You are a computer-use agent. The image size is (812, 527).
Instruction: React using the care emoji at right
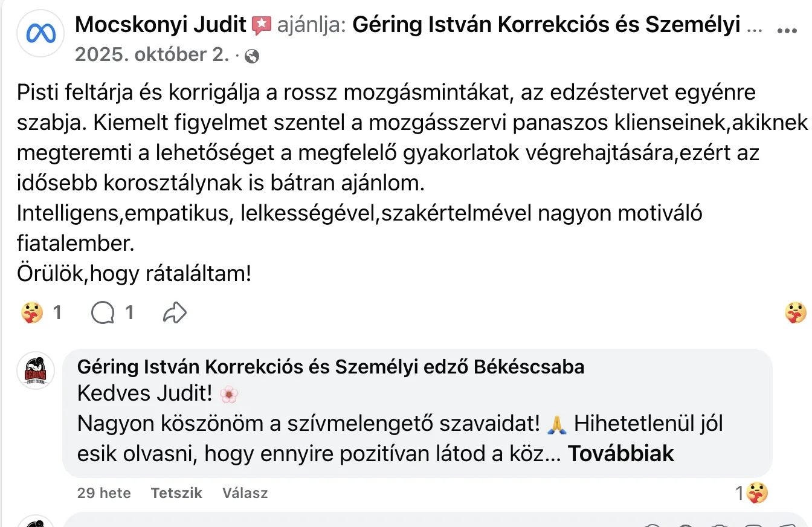(x=795, y=313)
